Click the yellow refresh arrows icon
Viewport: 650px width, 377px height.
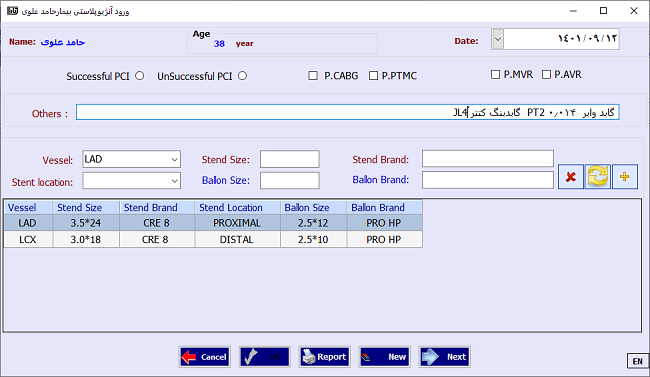click(597, 177)
